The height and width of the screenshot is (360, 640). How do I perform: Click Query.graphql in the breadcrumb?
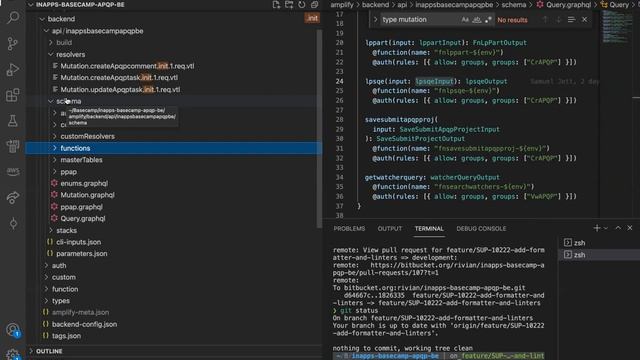pos(568,4)
